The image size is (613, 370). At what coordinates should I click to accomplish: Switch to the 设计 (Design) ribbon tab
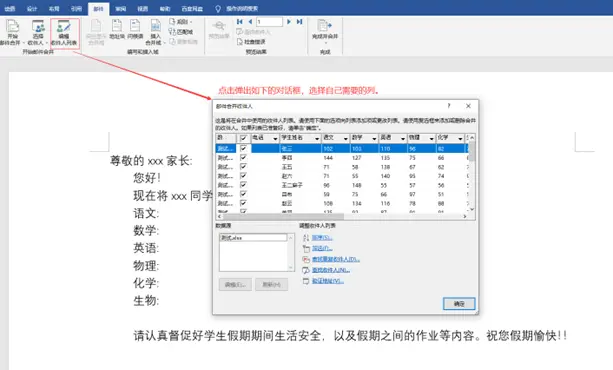(32, 9)
